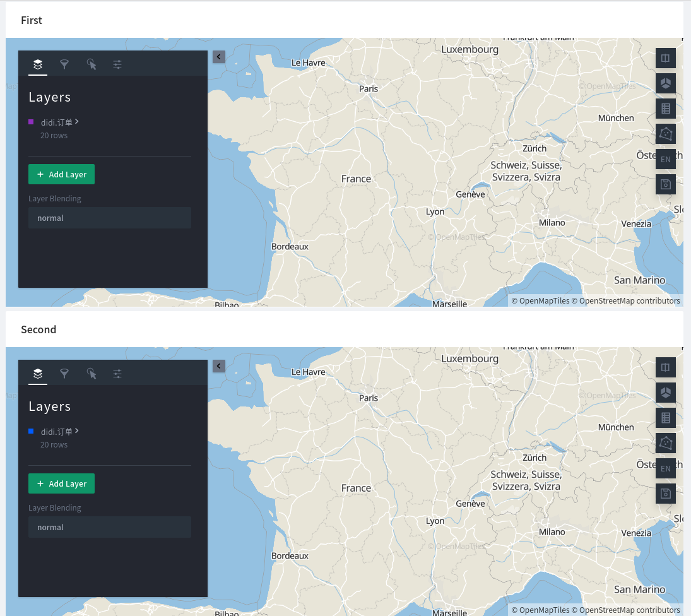Open the map legend on the first map
The height and width of the screenshot is (616, 691).
pos(665,108)
